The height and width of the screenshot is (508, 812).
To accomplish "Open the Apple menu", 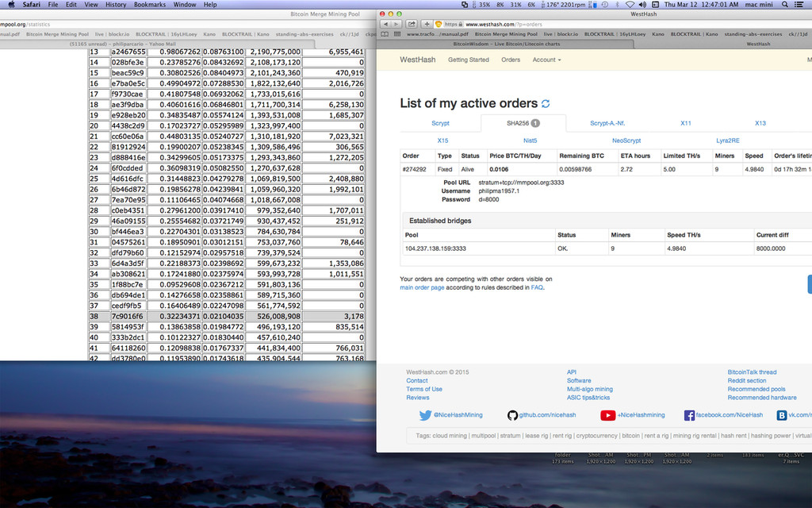I will tap(11, 4).
